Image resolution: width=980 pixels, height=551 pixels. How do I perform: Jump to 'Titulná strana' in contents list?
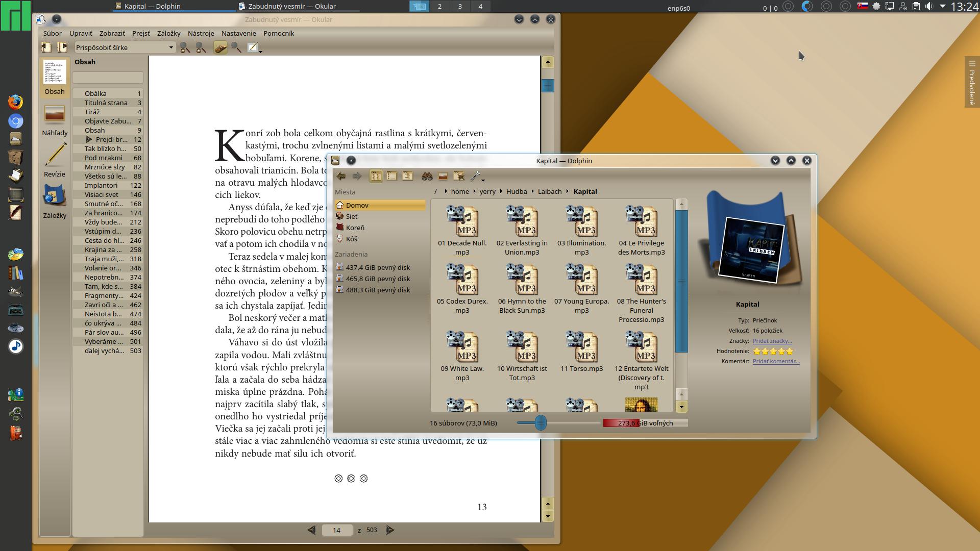pos(108,103)
